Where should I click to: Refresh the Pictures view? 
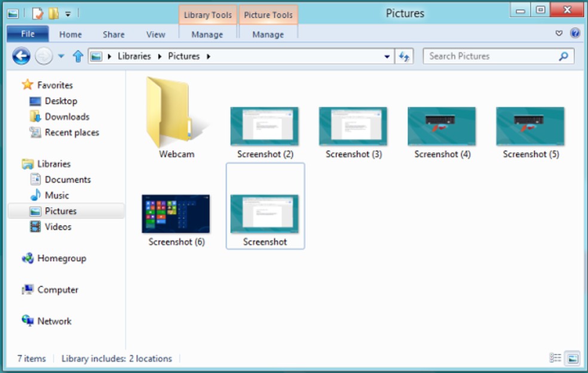pos(405,56)
